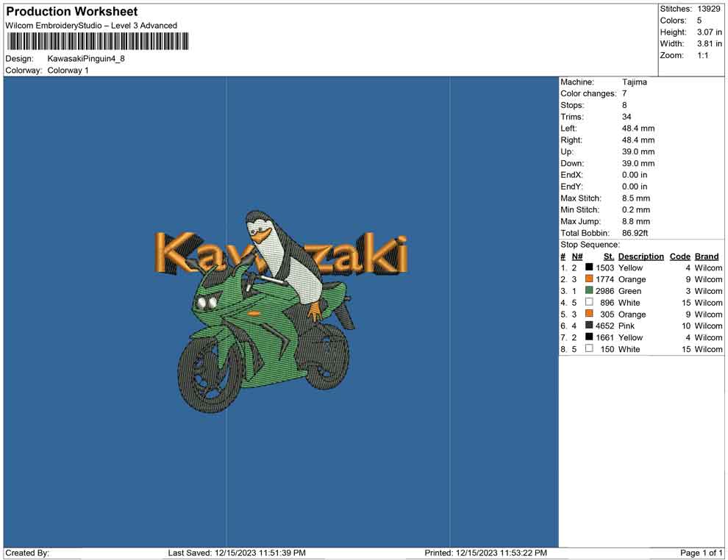Click the Tajima machine value
The height and width of the screenshot is (560, 728).
point(634,82)
